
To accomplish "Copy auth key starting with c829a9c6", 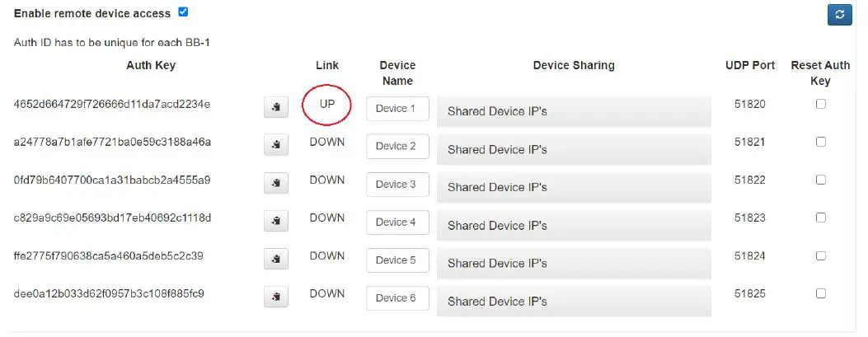I will (275, 222).
